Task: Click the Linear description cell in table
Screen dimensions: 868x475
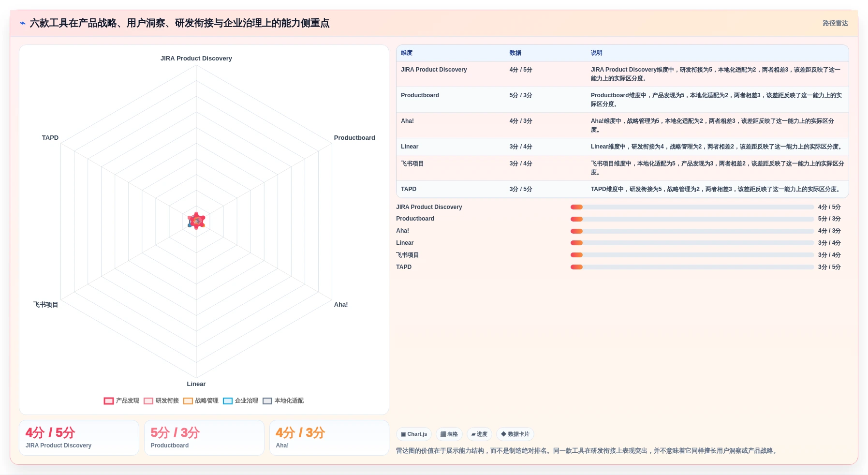Action: (x=717, y=147)
